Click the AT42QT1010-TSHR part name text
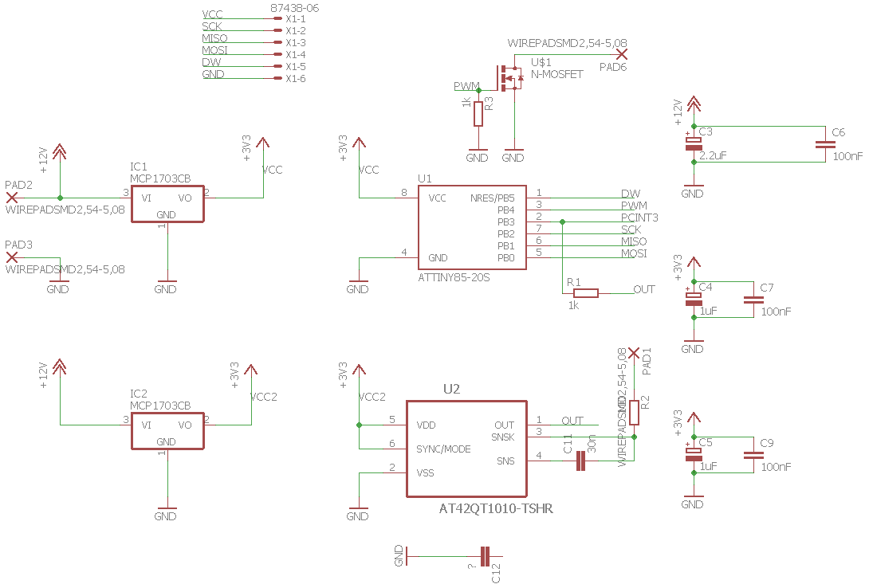The image size is (869, 588). pyautogui.click(x=496, y=508)
